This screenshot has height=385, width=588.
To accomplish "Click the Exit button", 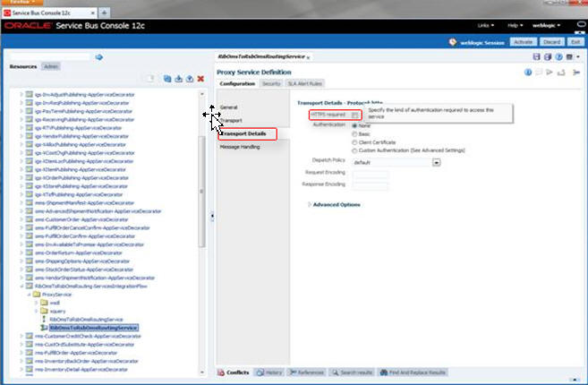I will [575, 42].
